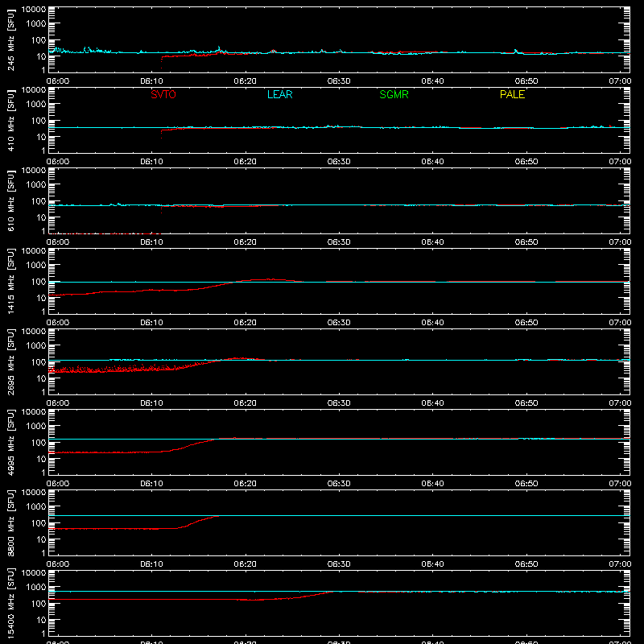Click the red SVTO station legend label
The height and width of the screenshot is (644, 644).
click(x=163, y=94)
